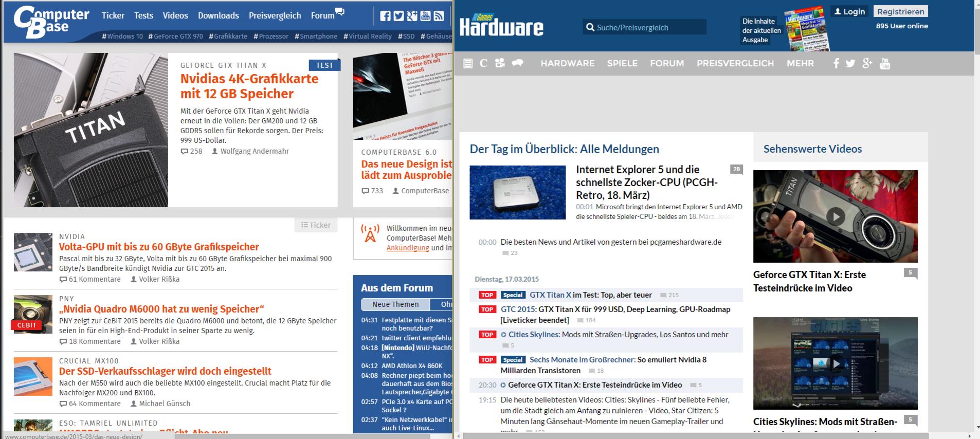Screen dimensions: 980x439
Task: Click the #Smartphone hashtag link
Action: click(316, 36)
